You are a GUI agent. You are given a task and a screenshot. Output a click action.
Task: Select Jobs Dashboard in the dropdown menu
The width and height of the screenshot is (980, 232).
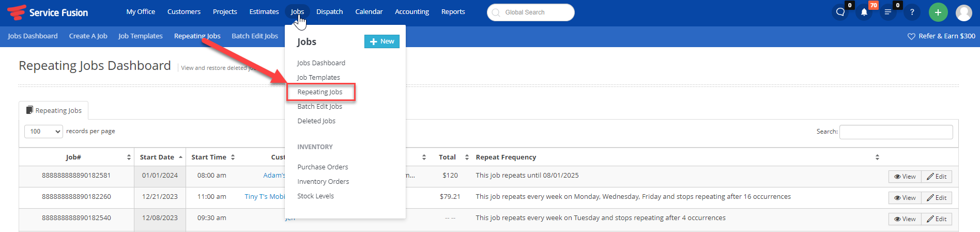(321, 63)
